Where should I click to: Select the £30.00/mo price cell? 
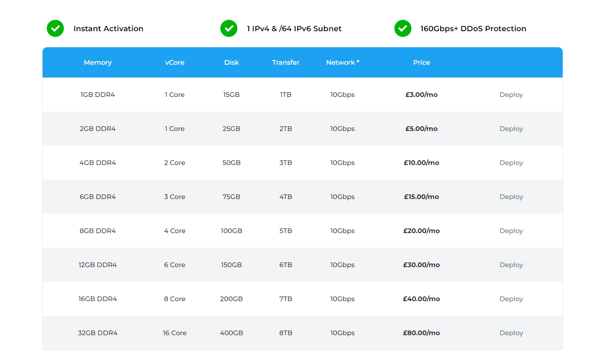tap(421, 265)
